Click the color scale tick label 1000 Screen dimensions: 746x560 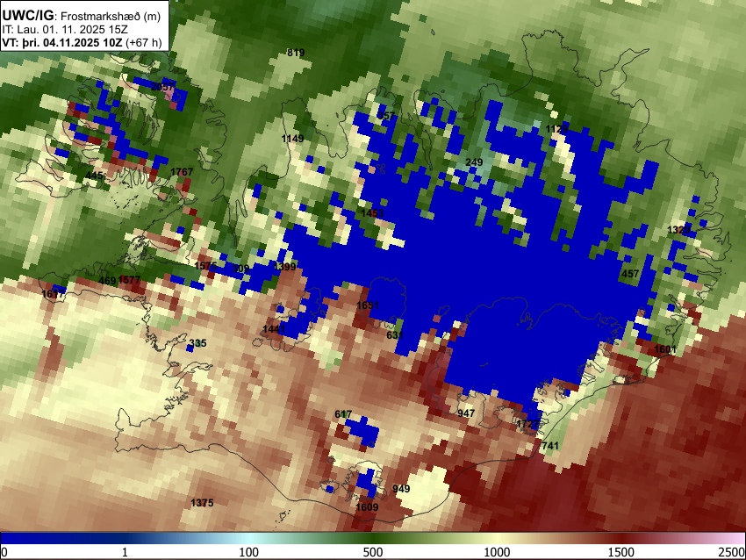[x=497, y=552]
